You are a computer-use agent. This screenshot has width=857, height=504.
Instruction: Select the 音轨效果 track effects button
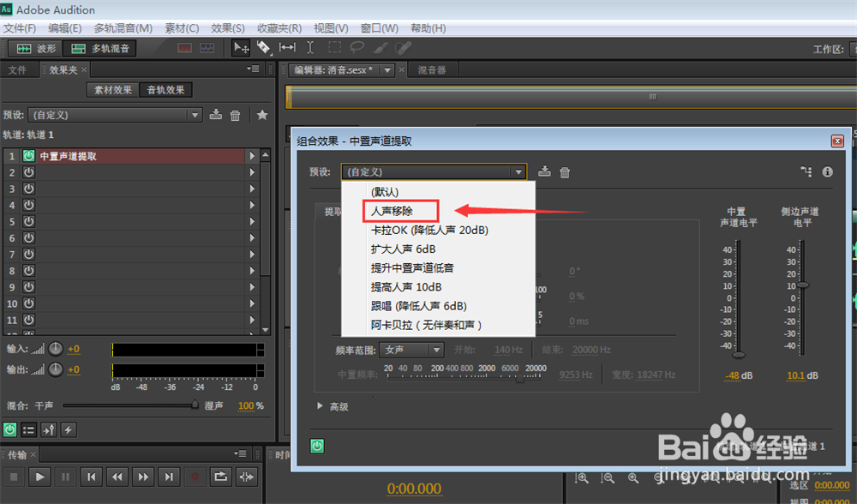tap(165, 90)
